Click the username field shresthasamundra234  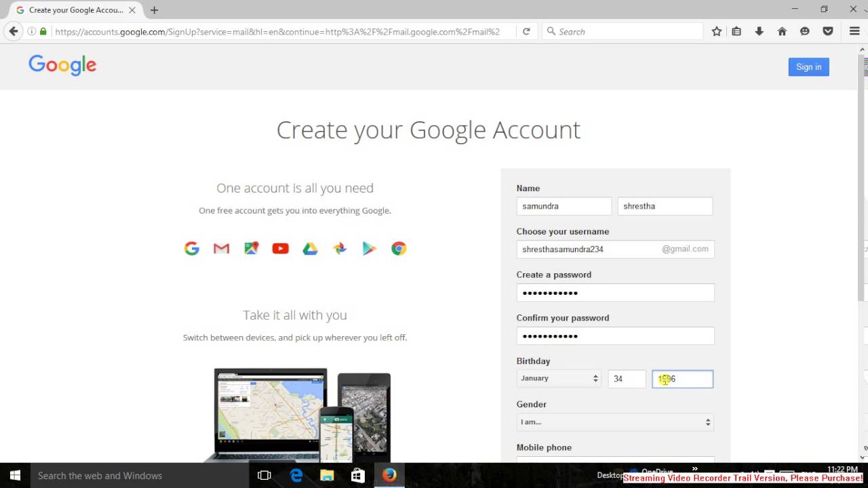[615, 249]
